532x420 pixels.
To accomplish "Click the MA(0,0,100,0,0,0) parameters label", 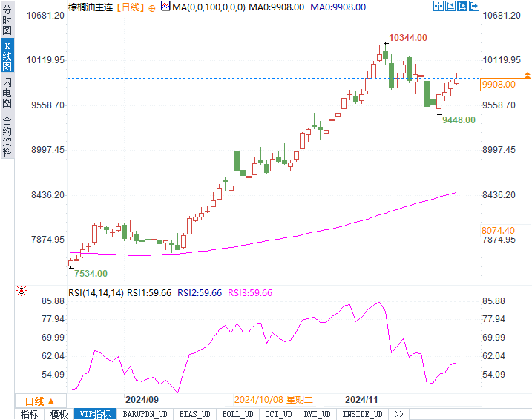I will pyautogui.click(x=208, y=7).
